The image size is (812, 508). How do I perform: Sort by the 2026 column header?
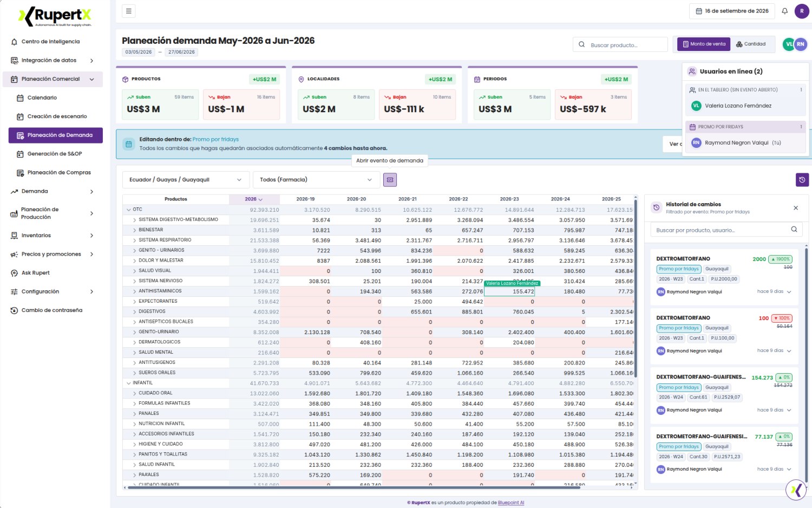(254, 199)
